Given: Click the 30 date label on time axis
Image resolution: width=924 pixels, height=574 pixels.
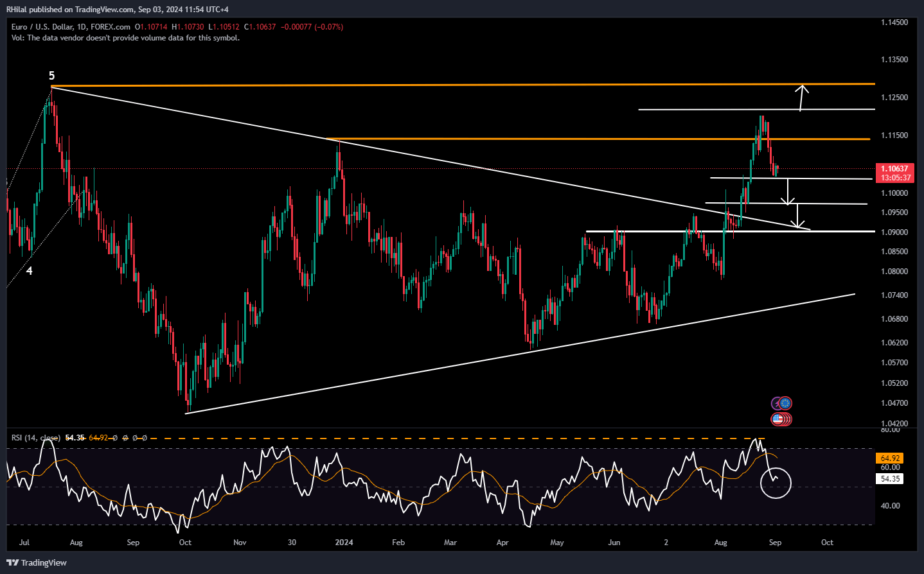Looking at the screenshot, I should point(292,543).
